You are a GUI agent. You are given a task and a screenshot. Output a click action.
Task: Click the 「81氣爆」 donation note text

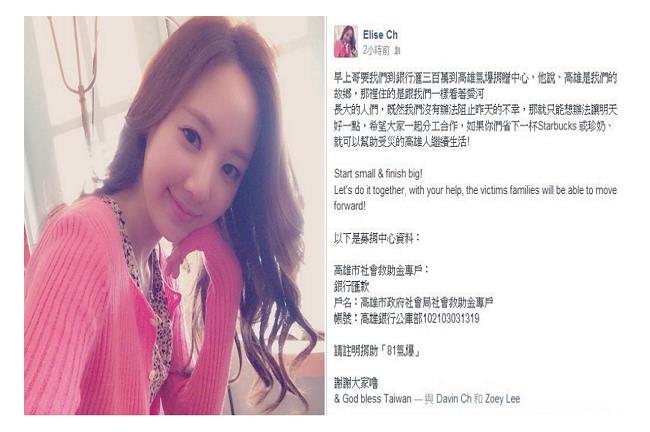tap(400, 352)
